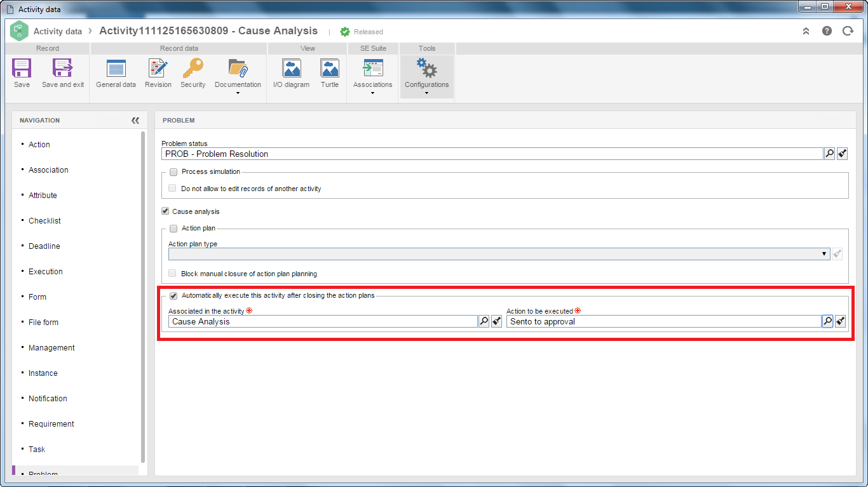
Task: Uncheck Automatically execute this activity checkbox
Action: [x=173, y=295]
